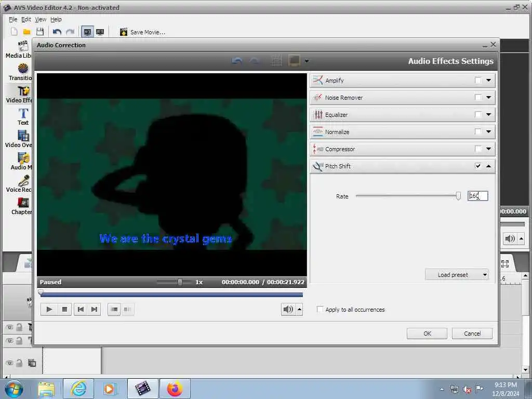Open the File menu

tap(13, 19)
